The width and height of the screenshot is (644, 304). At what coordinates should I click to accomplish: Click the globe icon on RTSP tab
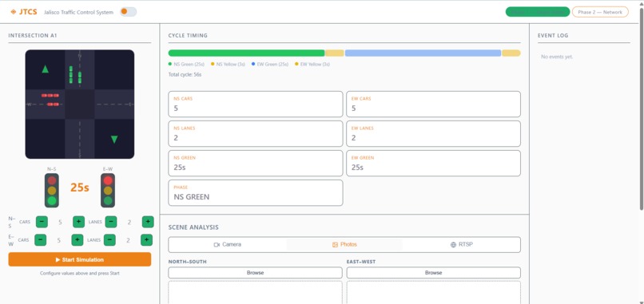click(453, 244)
